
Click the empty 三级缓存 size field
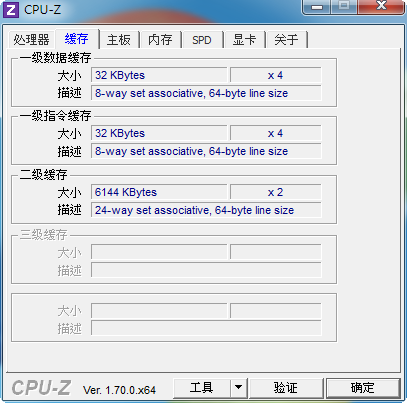pyautogui.click(x=159, y=252)
